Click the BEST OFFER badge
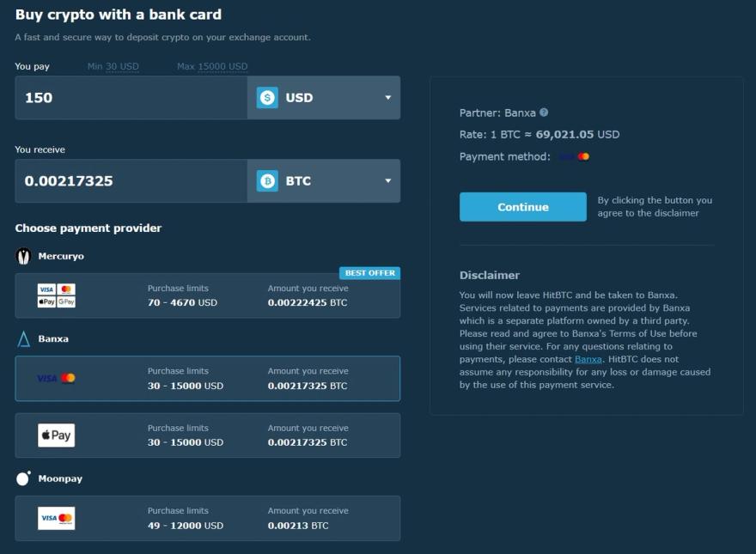This screenshot has height=554, width=756. coord(369,273)
